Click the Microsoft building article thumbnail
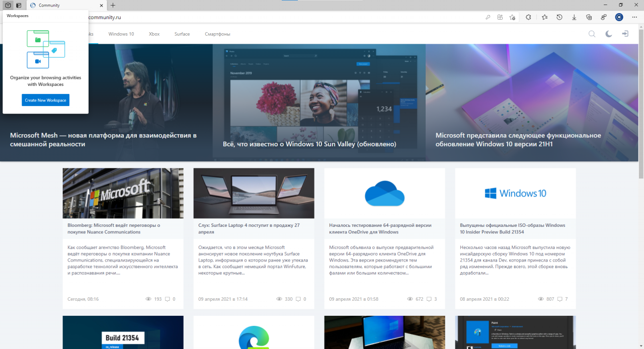The image size is (644, 349). click(123, 193)
